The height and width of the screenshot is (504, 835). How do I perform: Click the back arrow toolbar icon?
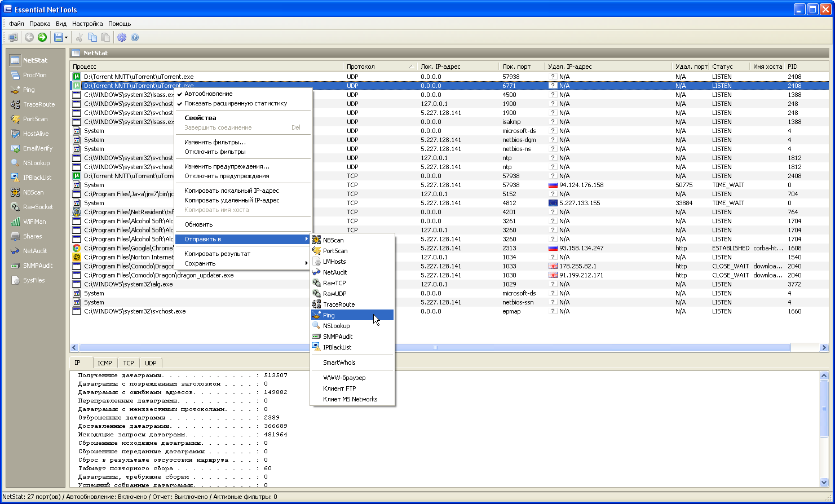pyautogui.click(x=29, y=37)
